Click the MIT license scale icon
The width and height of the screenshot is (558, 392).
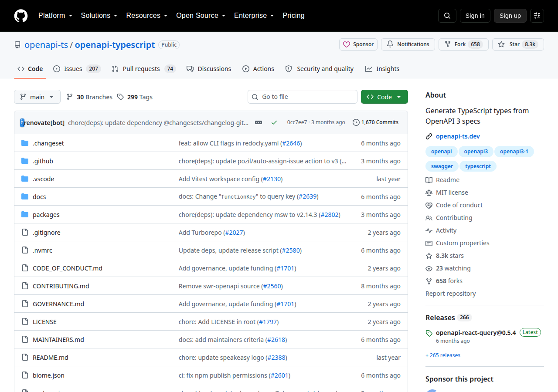pyautogui.click(x=429, y=193)
